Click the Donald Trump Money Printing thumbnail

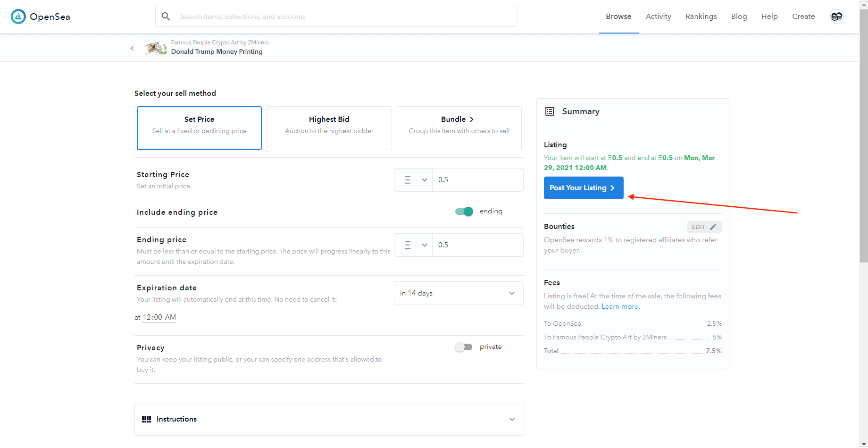click(x=156, y=48)
